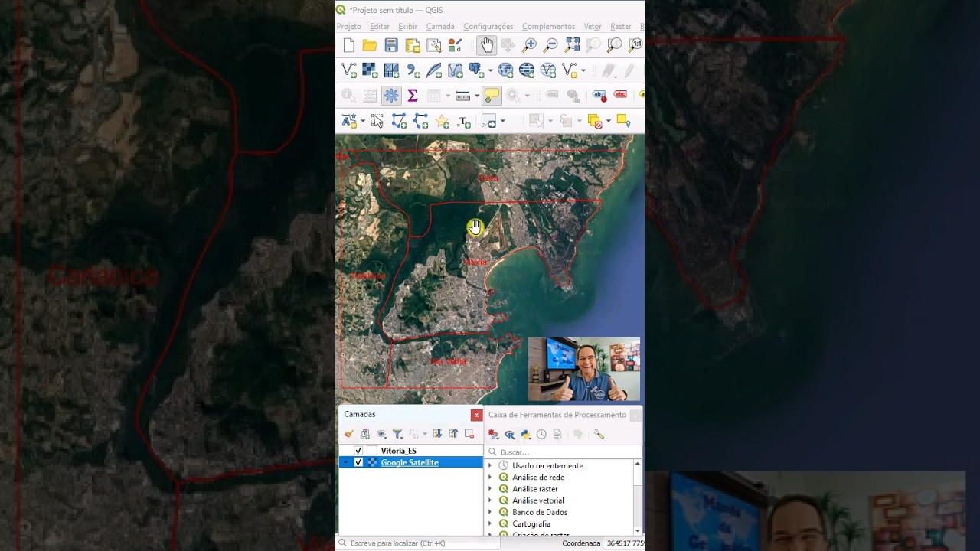The width and height of the screenshot is (980, 551).
Task: Click the Zoom In magnifier tool
Action: coord(529,45)
